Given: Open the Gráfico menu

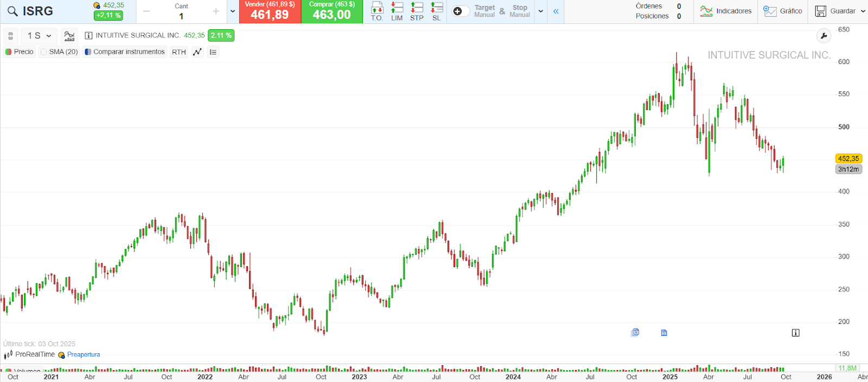Looking at the screenshot, I should click(783, 11).
